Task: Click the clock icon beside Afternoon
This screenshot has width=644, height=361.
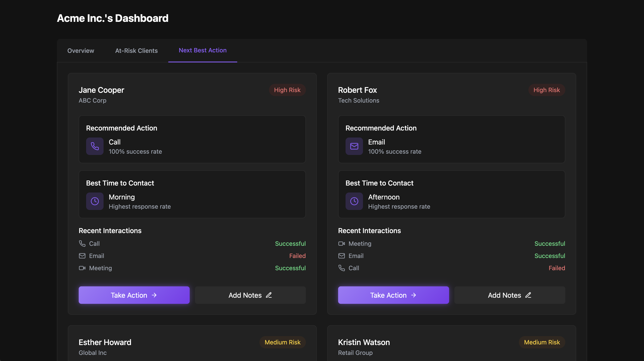Action: pos(354,201)
